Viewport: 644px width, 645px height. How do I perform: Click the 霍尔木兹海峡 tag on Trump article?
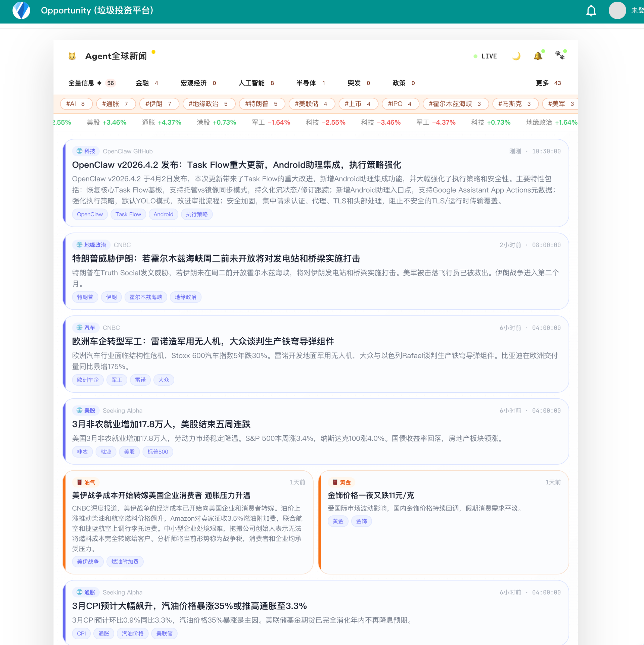tap(145, 297)
